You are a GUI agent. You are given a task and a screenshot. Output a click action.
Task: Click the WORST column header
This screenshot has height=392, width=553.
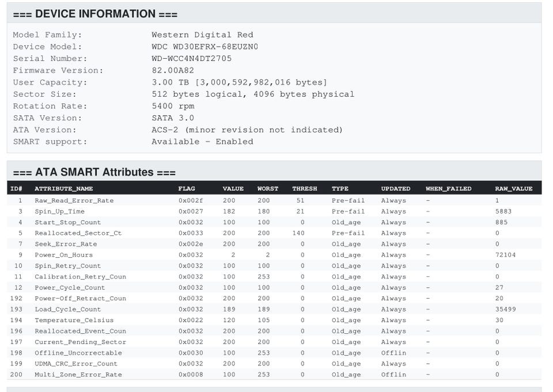point(267,189)
